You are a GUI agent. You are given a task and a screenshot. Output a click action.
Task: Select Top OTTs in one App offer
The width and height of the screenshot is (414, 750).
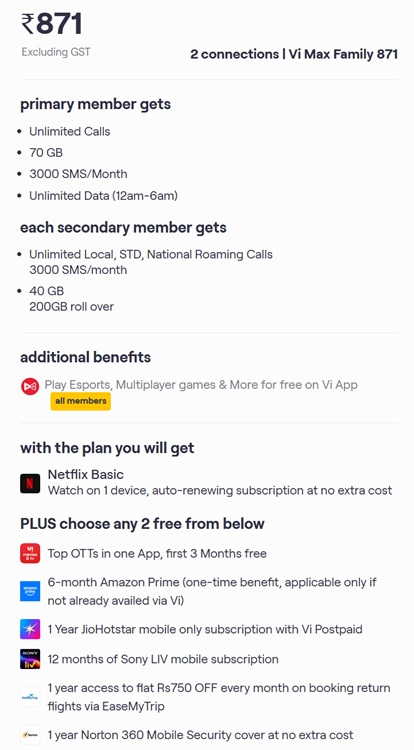point(157,553)
